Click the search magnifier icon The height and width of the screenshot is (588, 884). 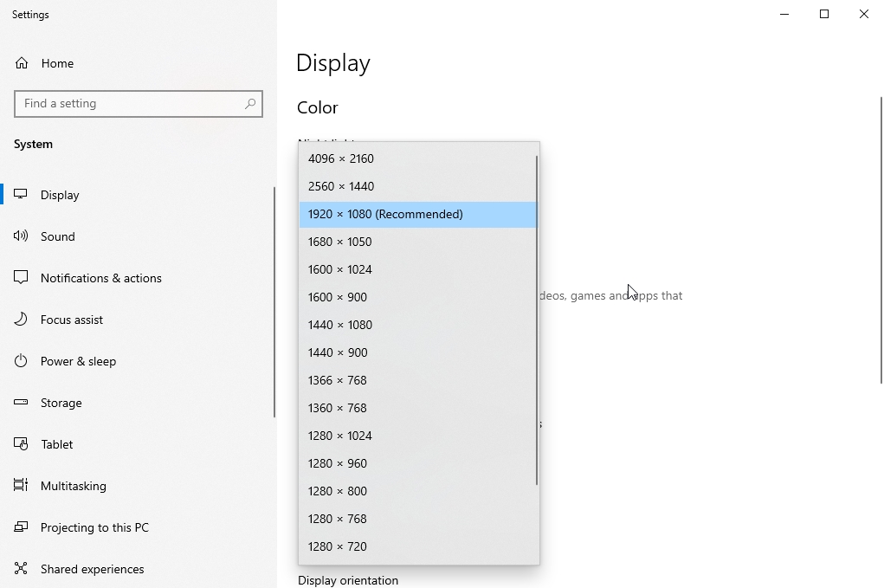coord(249,104)
